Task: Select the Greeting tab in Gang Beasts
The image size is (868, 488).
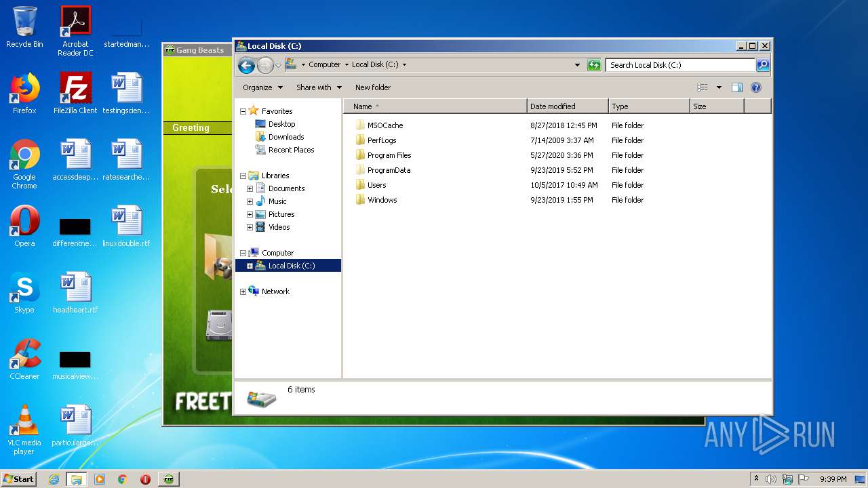Action: pos(191,127)
